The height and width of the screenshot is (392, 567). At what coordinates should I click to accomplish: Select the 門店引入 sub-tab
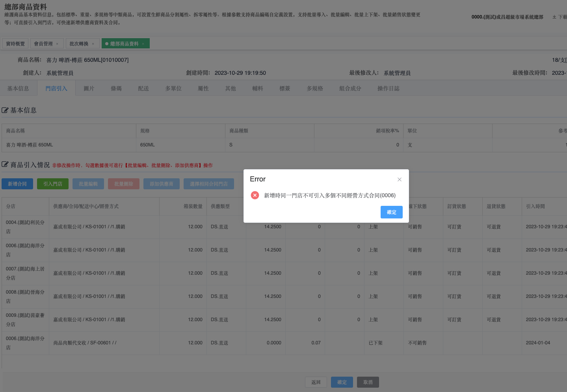[56, 89]
